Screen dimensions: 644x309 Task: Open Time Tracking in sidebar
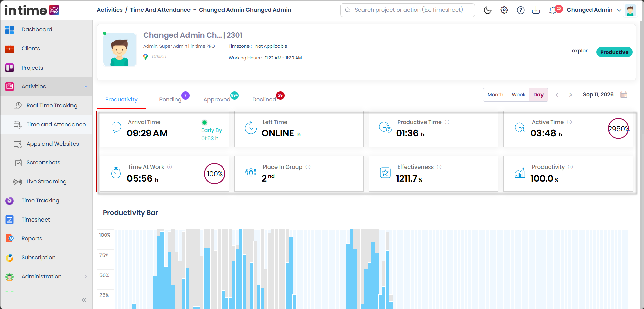[x=46, y=201]
